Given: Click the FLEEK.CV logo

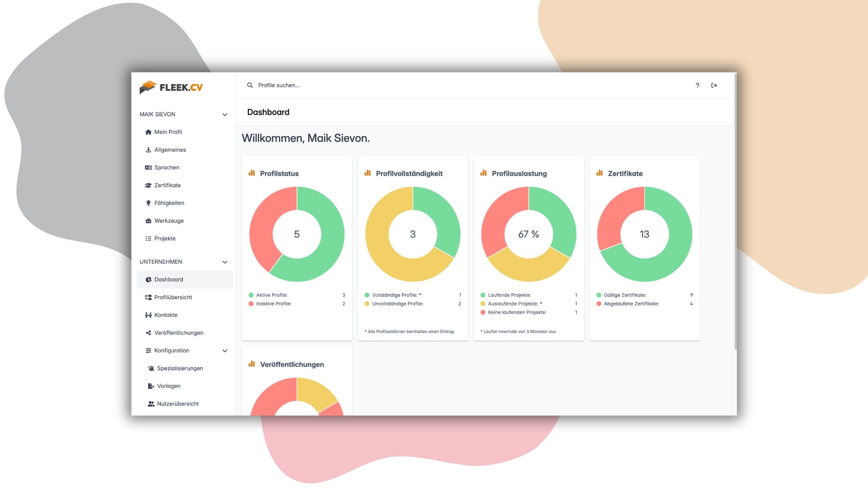Looking at the screenshot, I should (x=171, y=87).
